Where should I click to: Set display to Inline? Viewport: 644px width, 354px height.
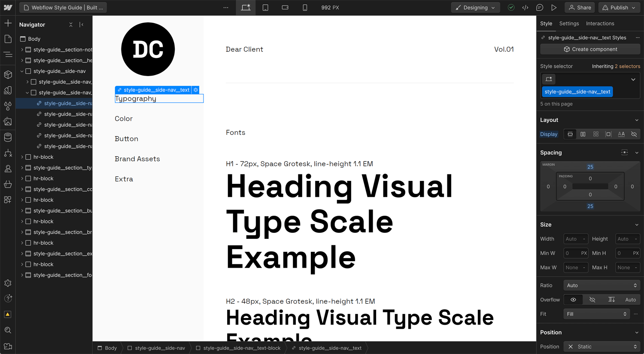click(621, 134)
